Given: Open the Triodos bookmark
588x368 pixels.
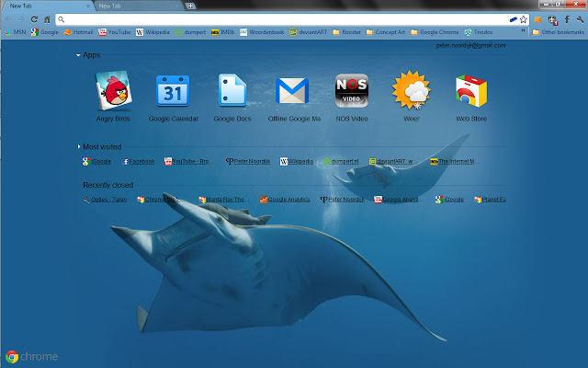Looking at the screenshot, I should click(x=479, y=32).
